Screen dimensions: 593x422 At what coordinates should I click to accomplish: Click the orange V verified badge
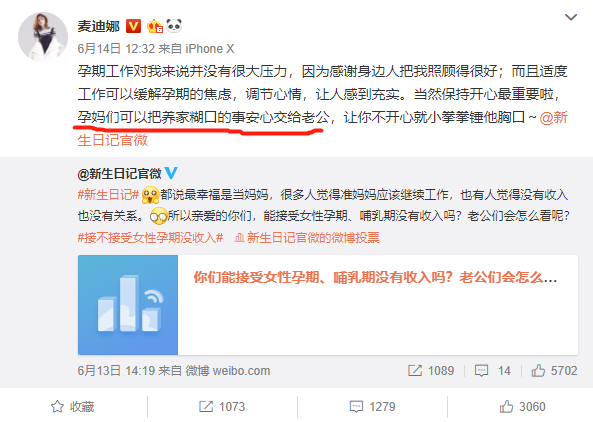click(133, 26)
